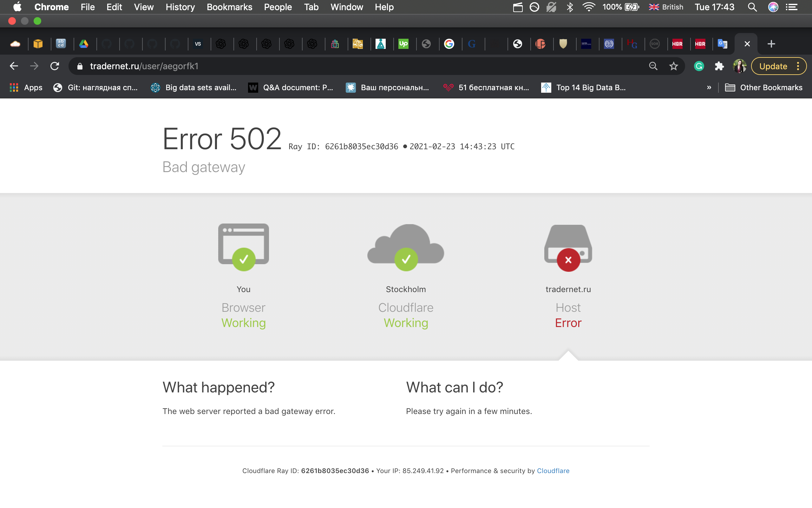Open the HG logo tab
The height and width of the screenshot is (508, 812).
coord(632,44)
